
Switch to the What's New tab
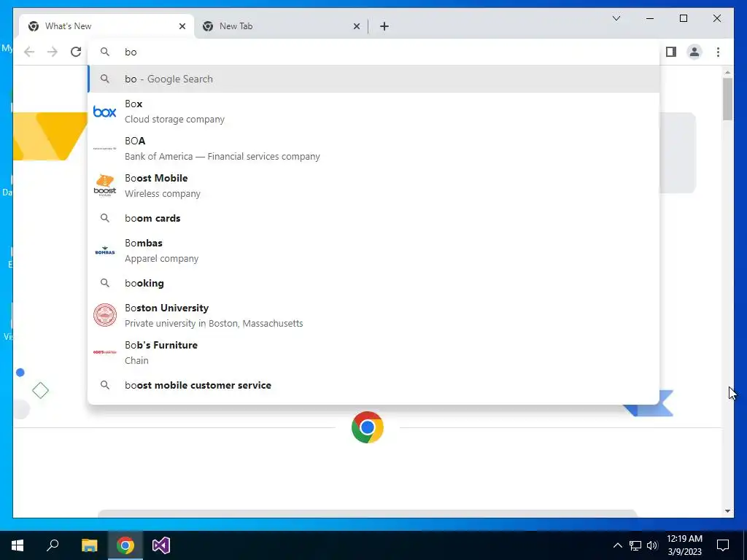(x=107, y=26)
